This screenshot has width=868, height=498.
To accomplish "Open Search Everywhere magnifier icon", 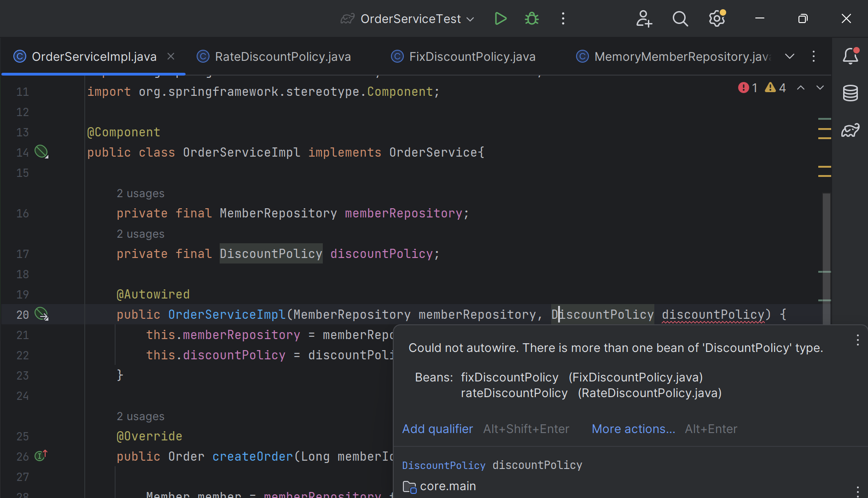I will click(680, 19).
